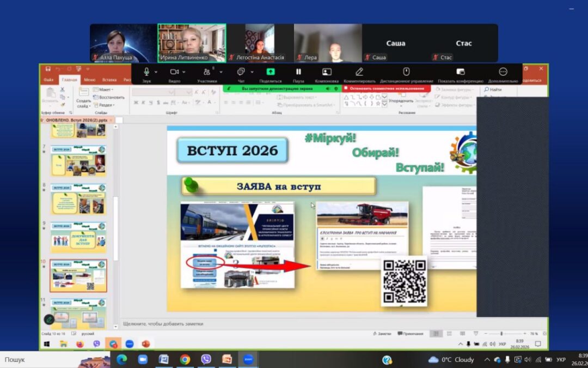The image size is (588, 368).
Task: Open the Участники participants panel
Action: [x=206, y=72]
